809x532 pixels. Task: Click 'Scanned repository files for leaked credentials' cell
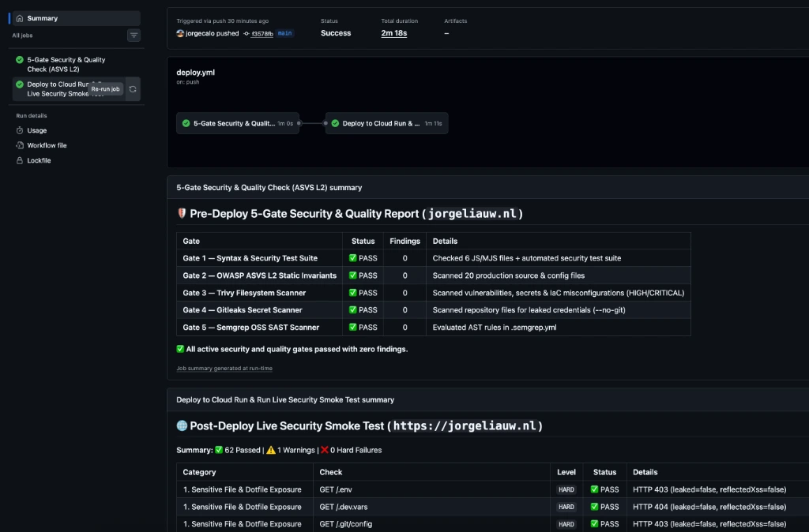(x=559, y=310)
